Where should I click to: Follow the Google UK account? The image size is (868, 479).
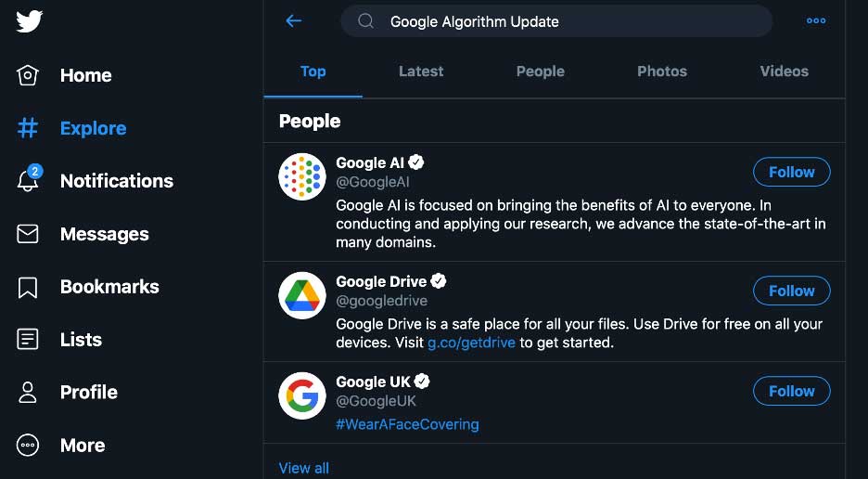pyautogui.click(x=792, y=391)
